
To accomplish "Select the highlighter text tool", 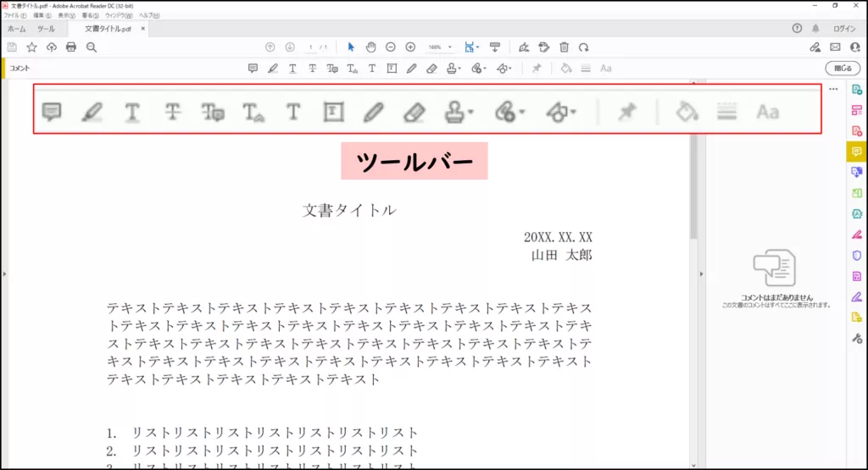I will click(273, 68).
